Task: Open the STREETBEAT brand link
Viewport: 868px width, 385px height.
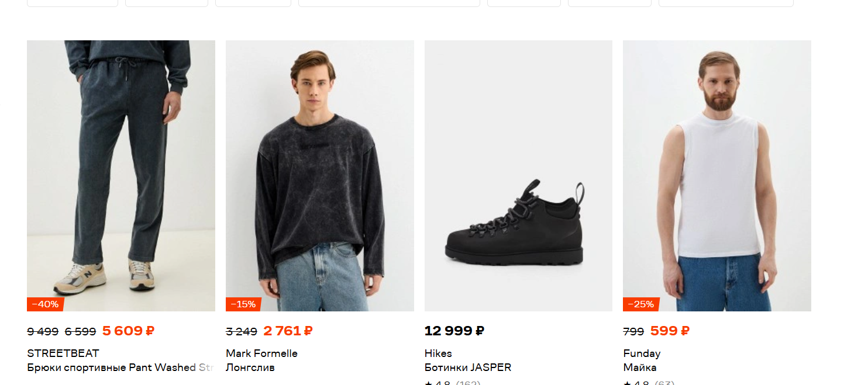Action: 63,353
